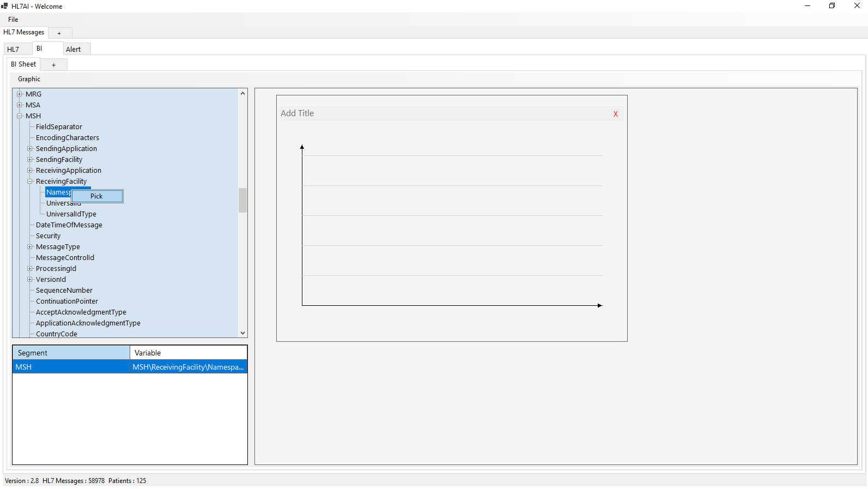868x489 pixels.
Task: Select the DateTimeOfMessage field
Action: point(69,225)
